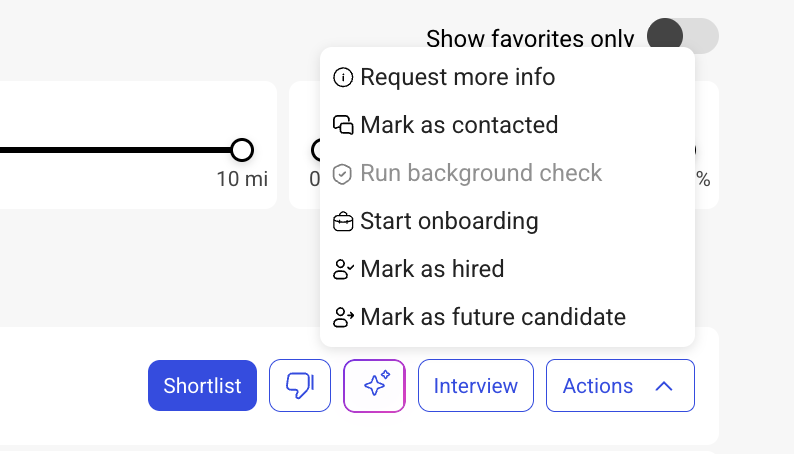The height and width of the screenshot is (454, 794).
Task: Select Start onboarding in the menu
Action: click(x=449, y=221)
